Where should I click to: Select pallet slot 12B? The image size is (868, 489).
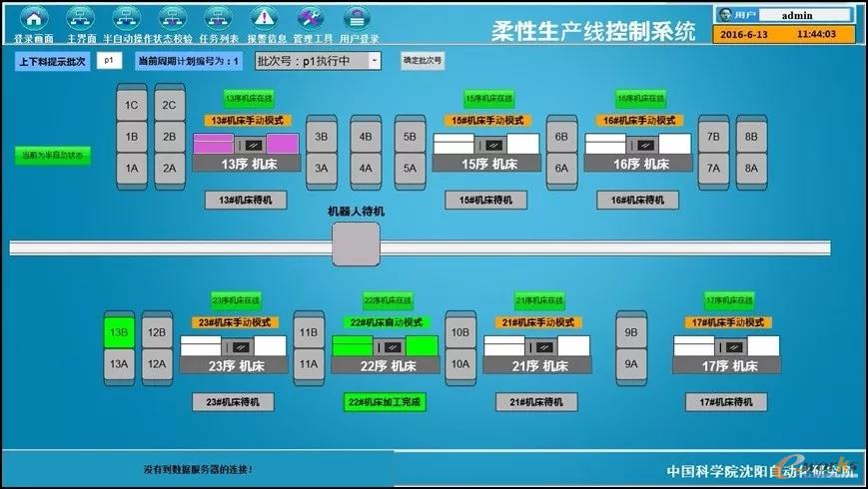tap(157, 332)
